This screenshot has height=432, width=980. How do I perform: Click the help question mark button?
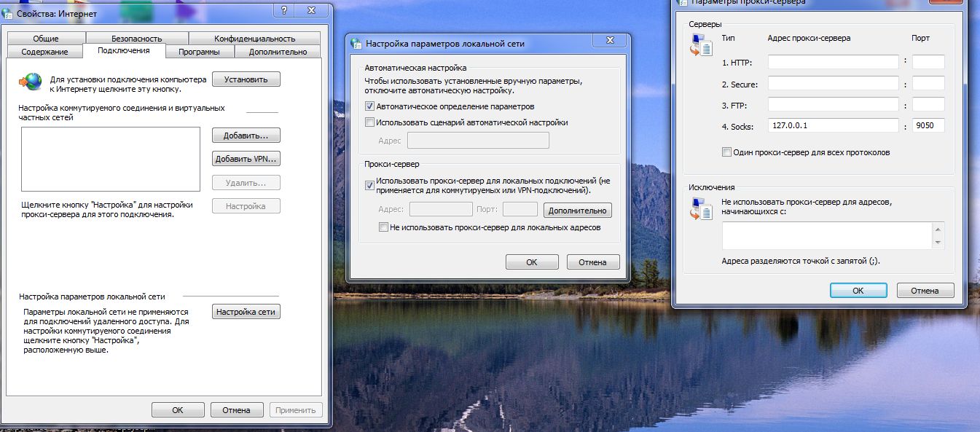pyautogui.click(x=283, y=10)
